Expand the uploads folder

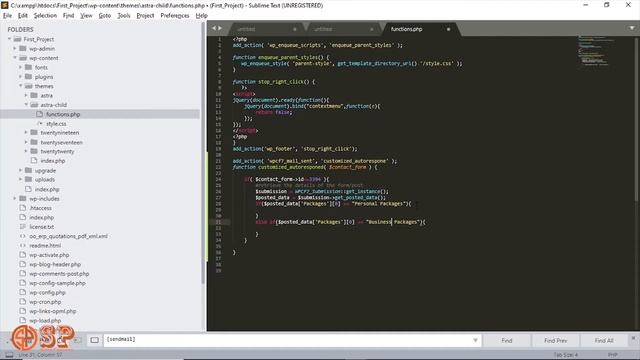tap(21, 180)
